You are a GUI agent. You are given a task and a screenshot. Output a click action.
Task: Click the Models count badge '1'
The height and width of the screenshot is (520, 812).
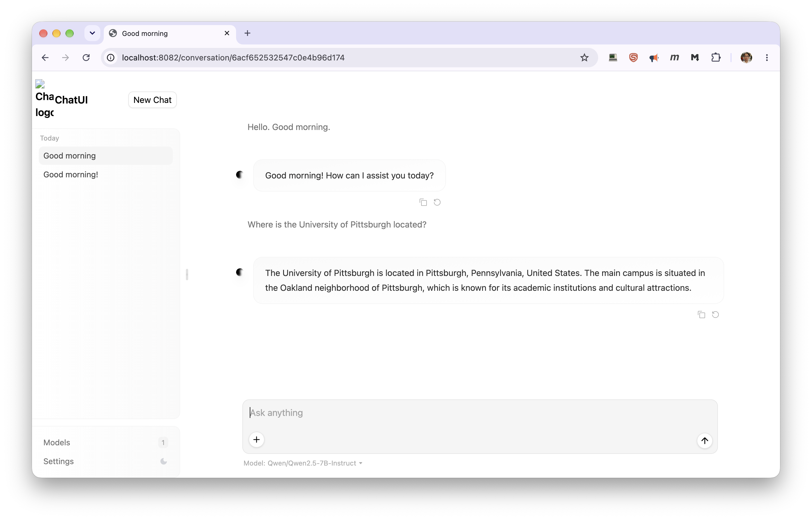coord(163,442)
